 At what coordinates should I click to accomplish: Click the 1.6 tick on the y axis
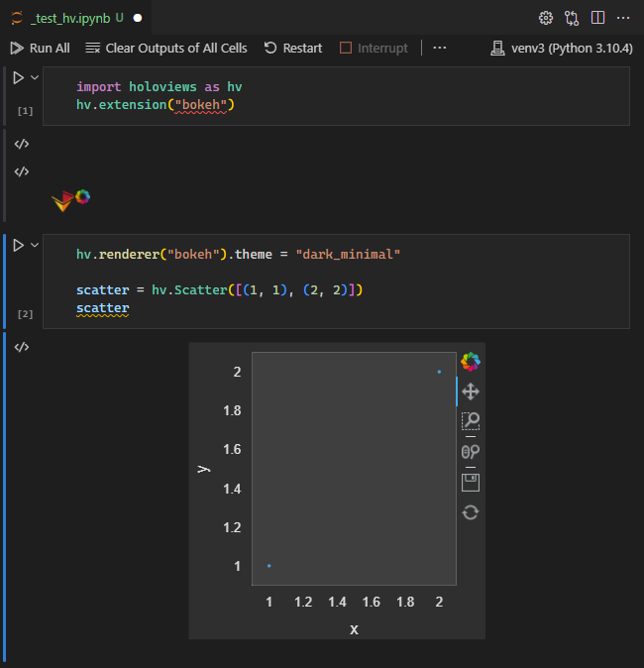click(232, 449)
